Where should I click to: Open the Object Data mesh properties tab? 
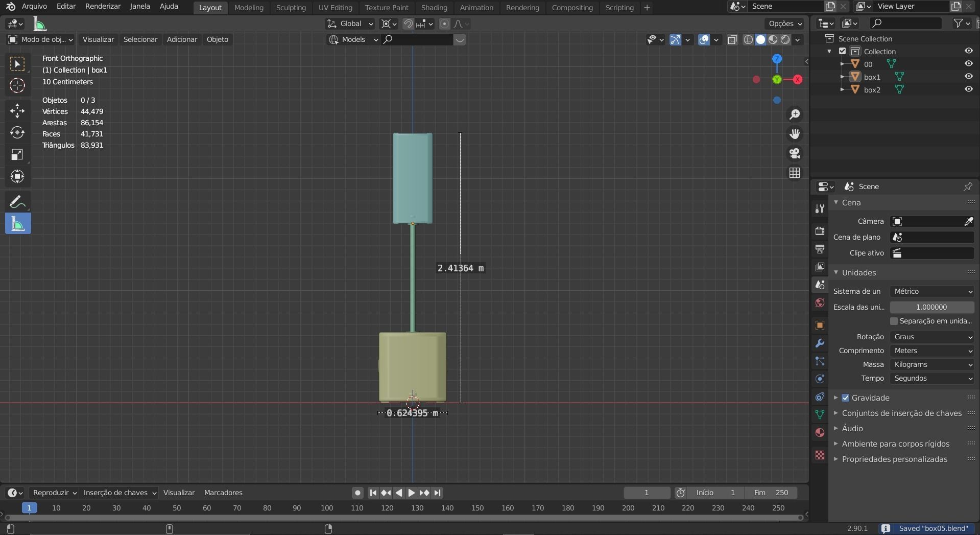820,414
